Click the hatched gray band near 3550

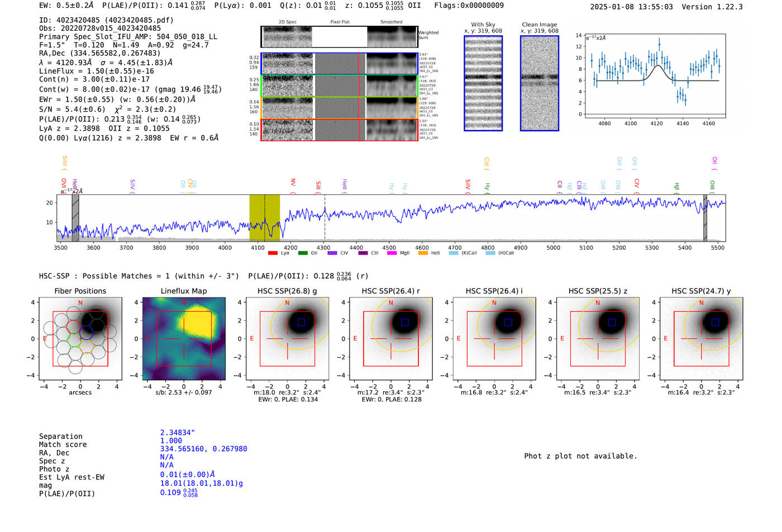click(x=75, y=218)
